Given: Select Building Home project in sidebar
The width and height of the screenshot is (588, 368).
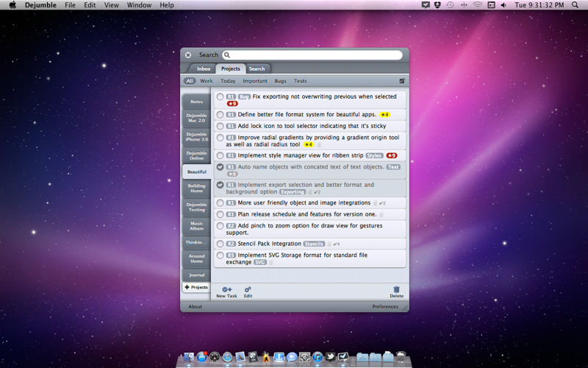Looking at the screenshot, I should 196,188.
